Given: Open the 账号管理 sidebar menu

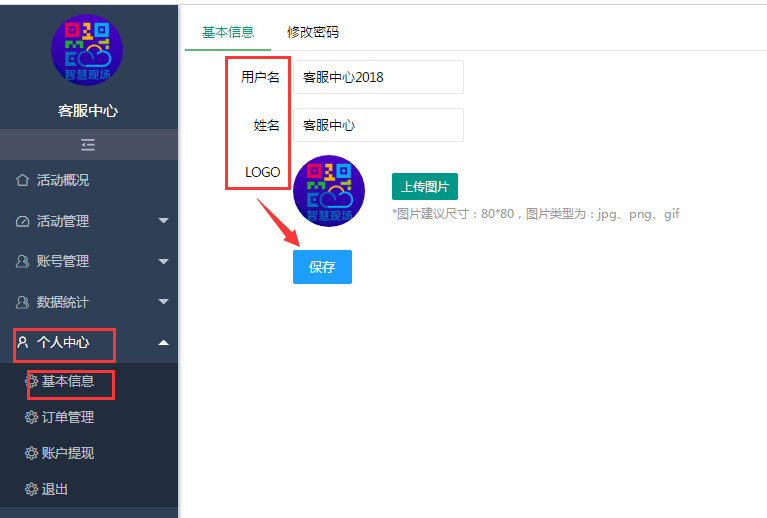Looking at the screenshot, I should point(89,261).
